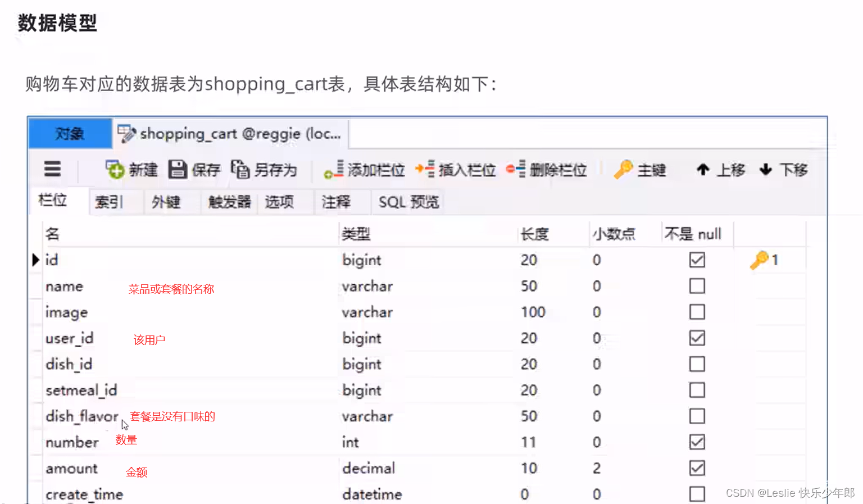Image resolution: width=863 pixels, height=504 pixels.
Task: Click the 保存 (Save) icon
Action: point(178,170)
